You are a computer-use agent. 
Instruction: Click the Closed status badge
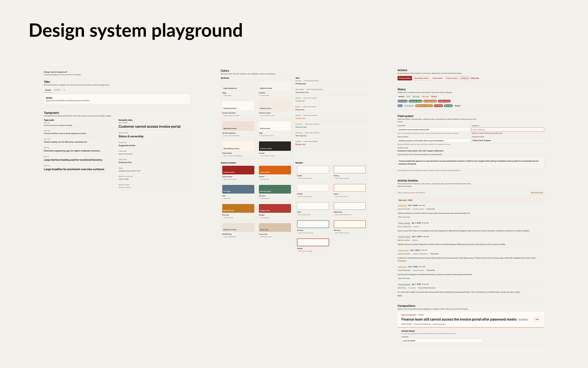tap(457, 106)
